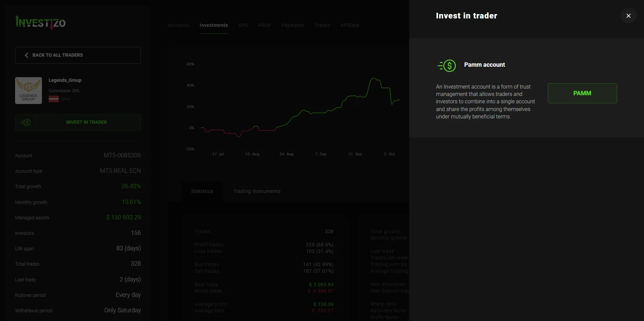Click the Invest in trader heading
This screenshot has width=644, height=321.
click(x=466, y=16)
